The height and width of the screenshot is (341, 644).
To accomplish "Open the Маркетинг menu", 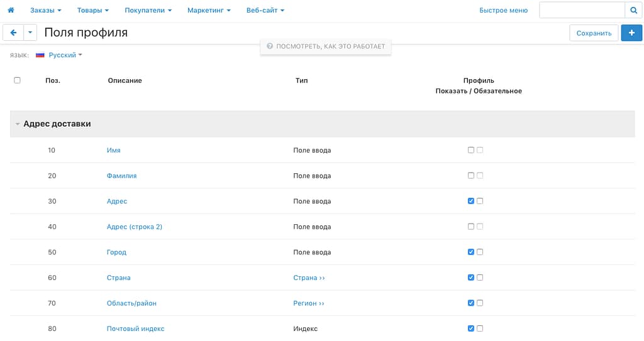I will coord(209,10).
